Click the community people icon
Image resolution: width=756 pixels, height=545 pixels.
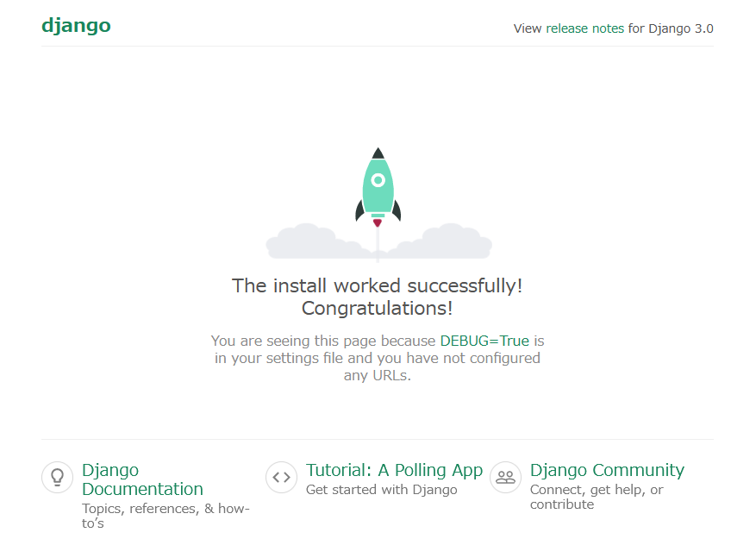tap(505, 476)
